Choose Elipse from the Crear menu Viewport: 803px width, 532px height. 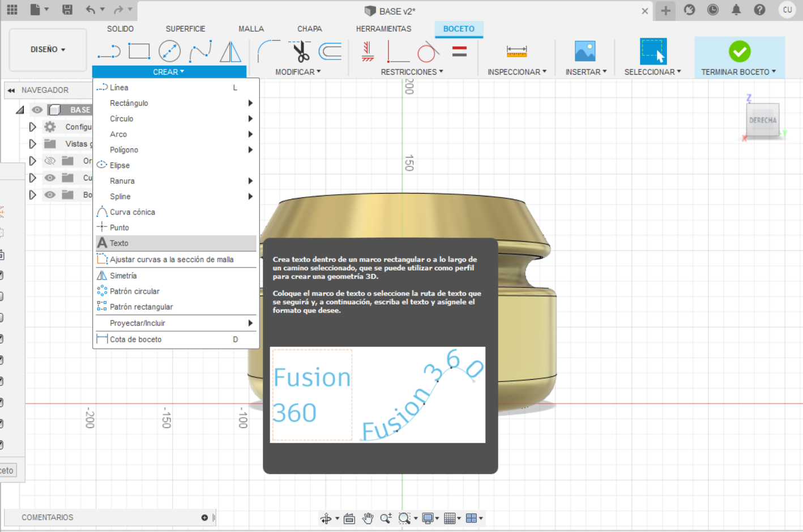(x=176, y=165)
